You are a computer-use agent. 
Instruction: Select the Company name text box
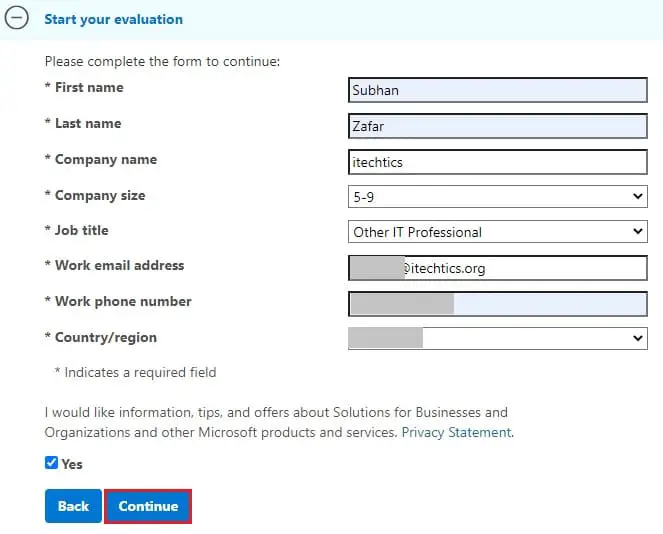pos(497,162)
